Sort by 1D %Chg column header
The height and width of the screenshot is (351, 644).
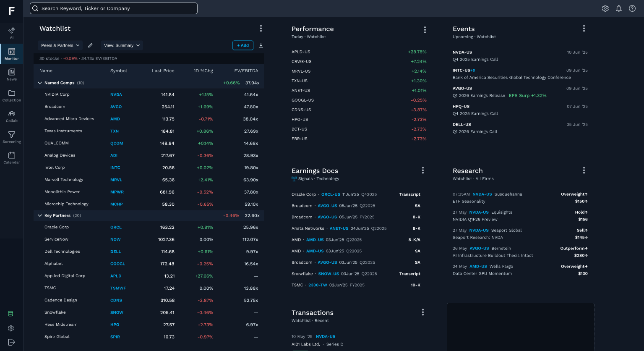click(203, 71)
